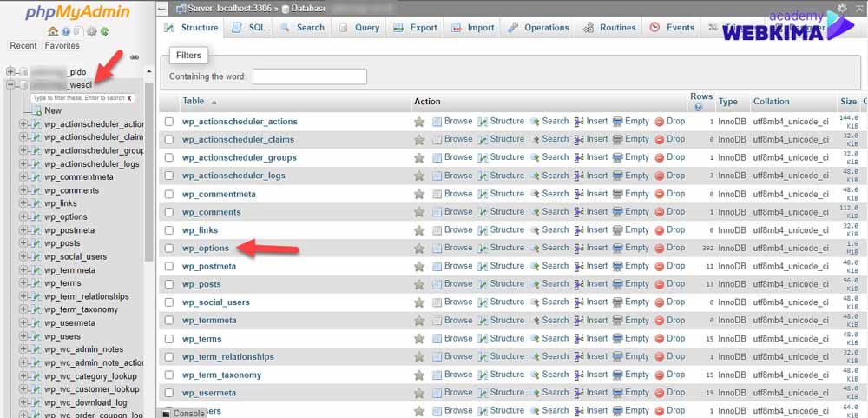
Task: Sort by the Table column header
Action: 194,102
